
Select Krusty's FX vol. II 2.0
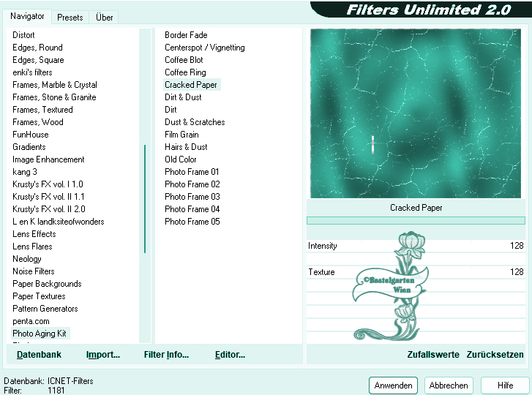48,209
